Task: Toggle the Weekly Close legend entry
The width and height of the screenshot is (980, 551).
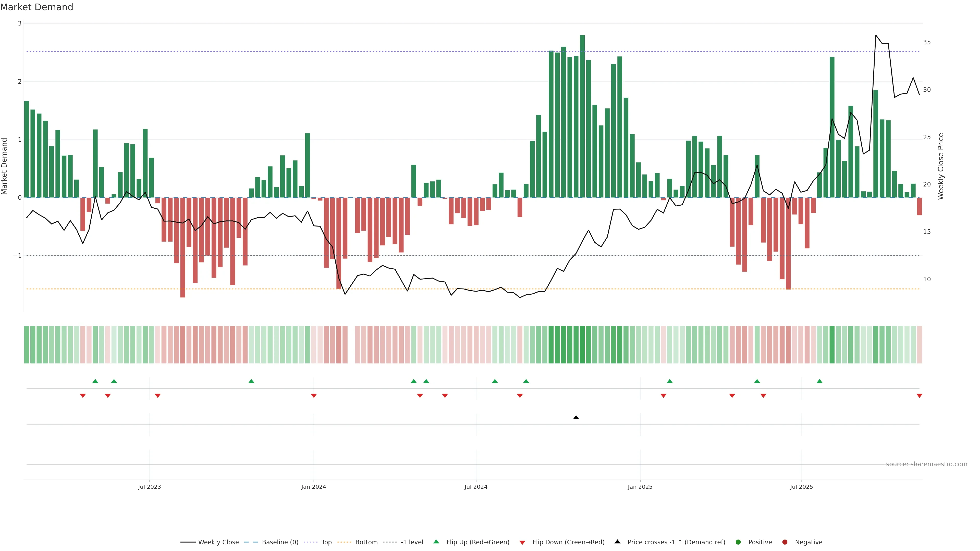Action: point(218,542)
